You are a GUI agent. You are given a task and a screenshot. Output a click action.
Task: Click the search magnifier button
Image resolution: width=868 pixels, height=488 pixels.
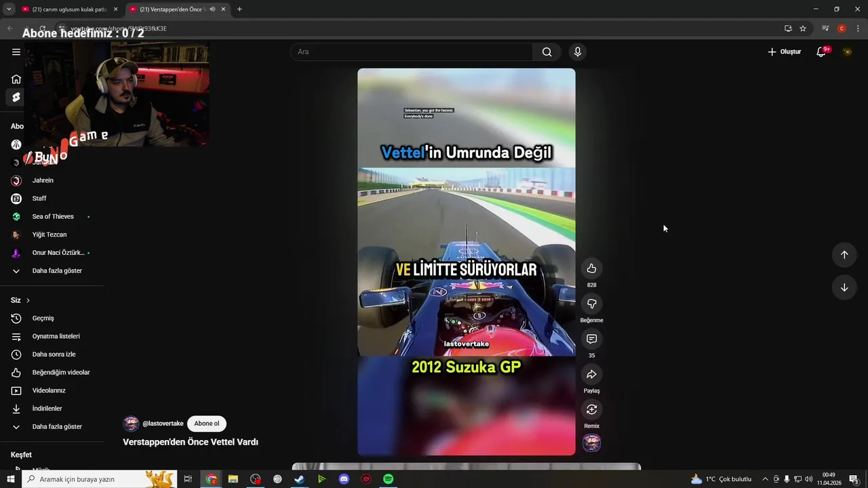(547, 52)
